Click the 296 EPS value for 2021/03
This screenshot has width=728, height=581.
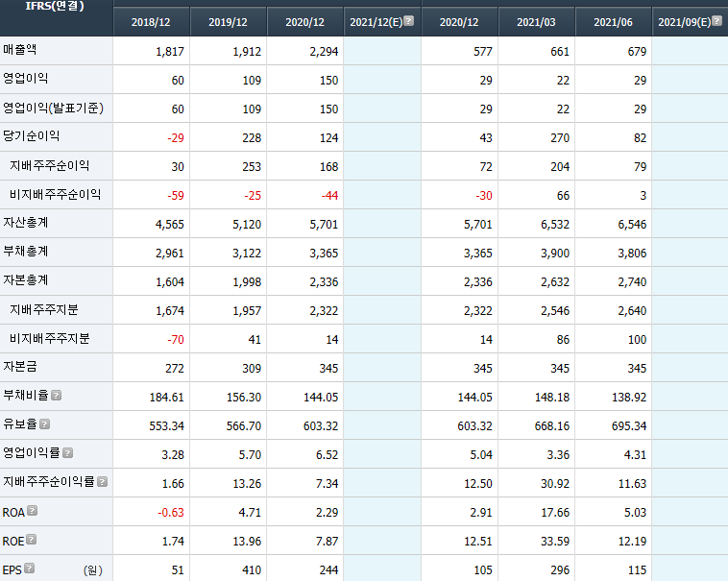click(560, 569)
